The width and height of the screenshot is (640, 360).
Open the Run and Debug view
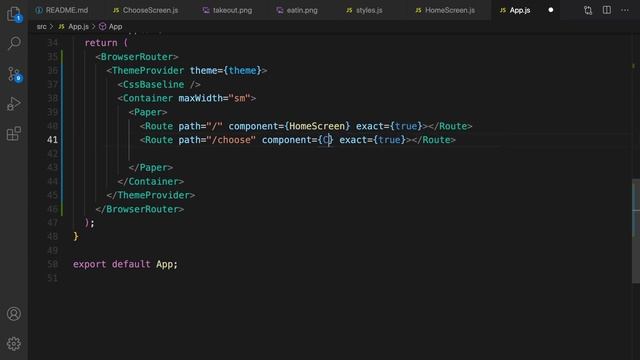coord(14,104)
